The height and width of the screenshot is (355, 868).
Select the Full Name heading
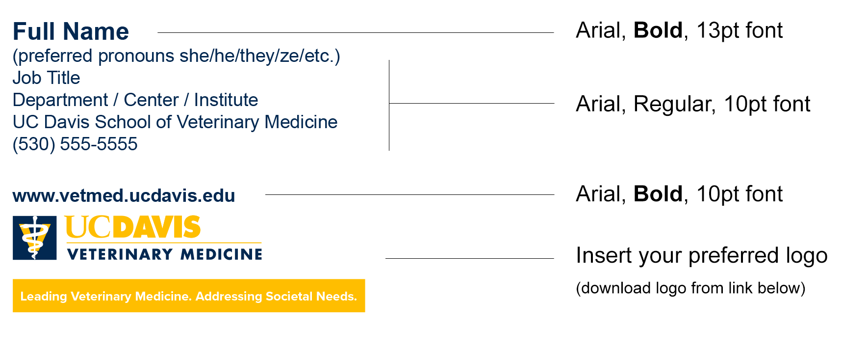71,31
